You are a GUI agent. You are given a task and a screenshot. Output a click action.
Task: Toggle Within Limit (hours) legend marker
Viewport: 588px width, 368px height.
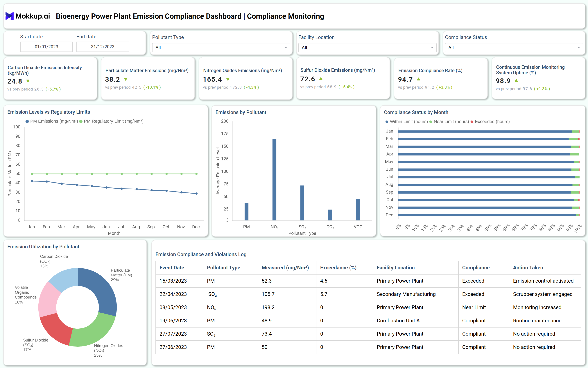(x=387, y=122)
